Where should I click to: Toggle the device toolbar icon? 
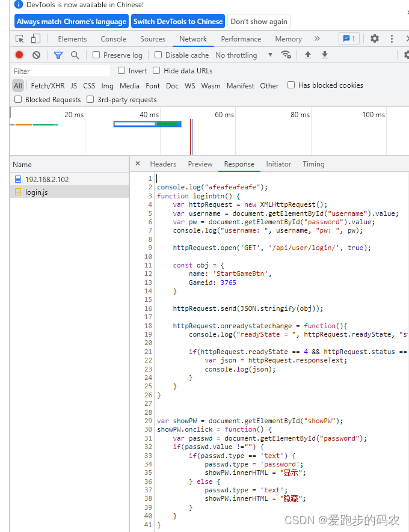click(x=35, y=38)
